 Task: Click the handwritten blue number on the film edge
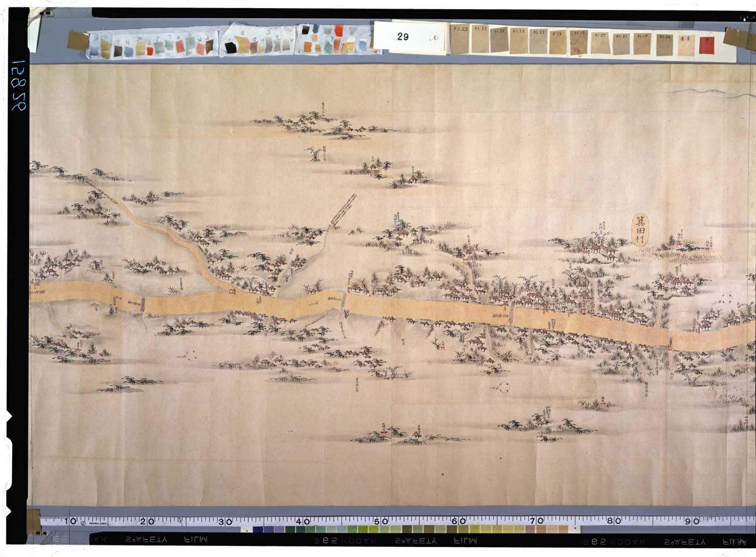[x=19, y=86]
